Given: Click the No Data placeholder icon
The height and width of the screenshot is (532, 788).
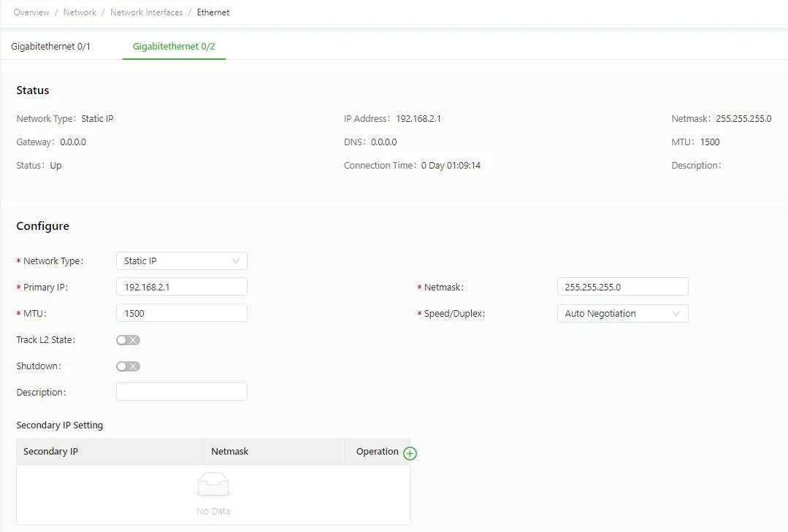Looking at the screenshot, I should pos(213,485).
